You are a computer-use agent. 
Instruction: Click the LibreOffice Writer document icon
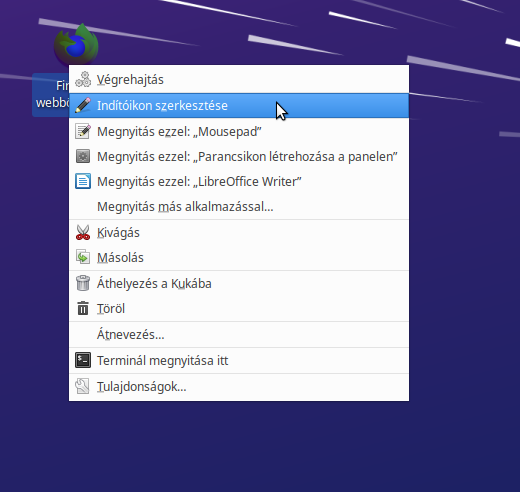(x=83, y=181)
